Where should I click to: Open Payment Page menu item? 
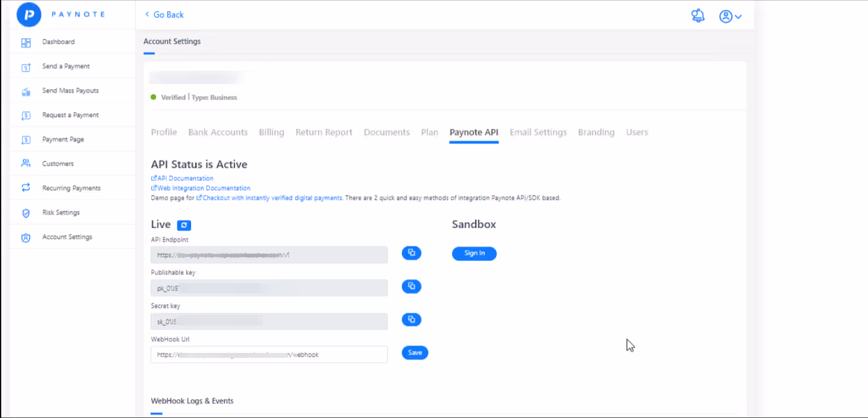point(63,139)
